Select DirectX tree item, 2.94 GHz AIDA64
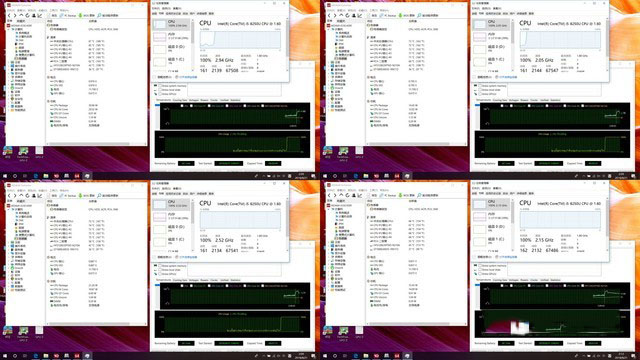Viewport: 640px width, 360px height. [x=18, y=87]
